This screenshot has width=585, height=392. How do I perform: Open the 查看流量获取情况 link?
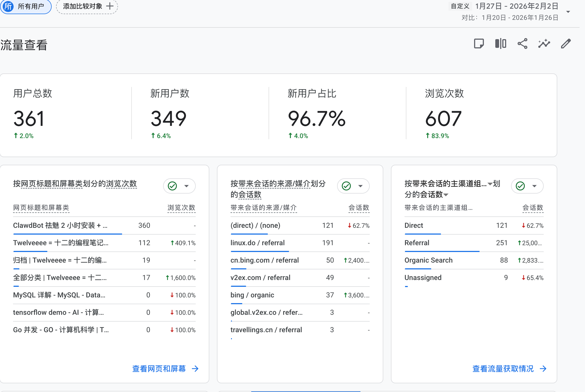click(x=503, y=369)
